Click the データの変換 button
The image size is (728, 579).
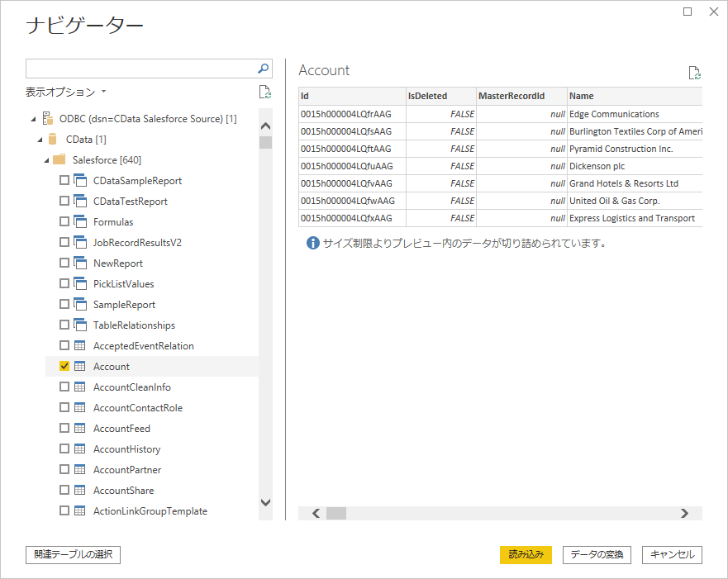click(597, 554)
